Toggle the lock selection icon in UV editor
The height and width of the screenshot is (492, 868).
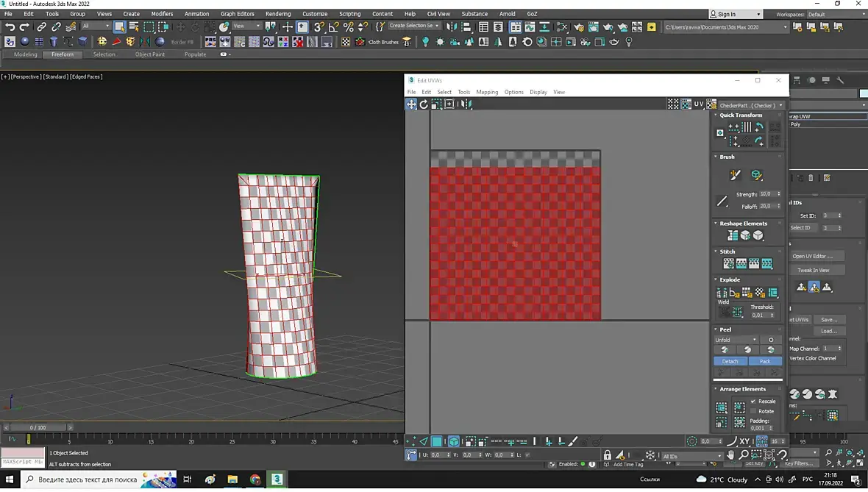point(607,455)
